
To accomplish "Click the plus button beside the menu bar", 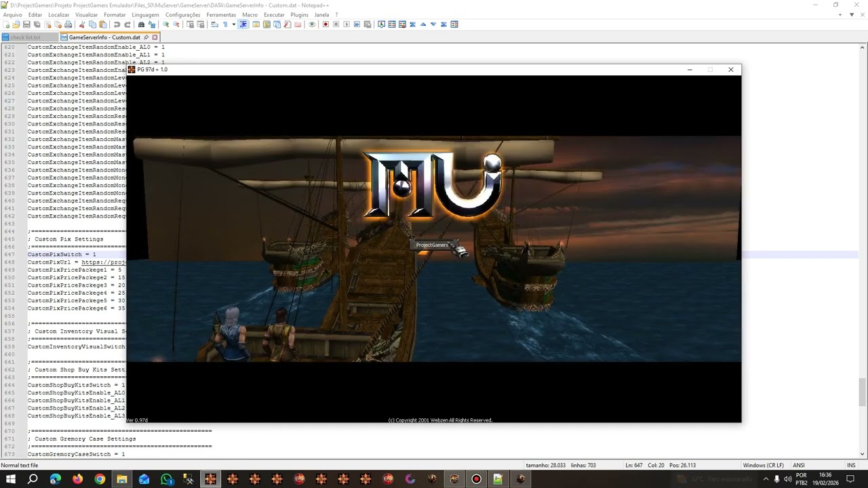I will pos(840,14).
